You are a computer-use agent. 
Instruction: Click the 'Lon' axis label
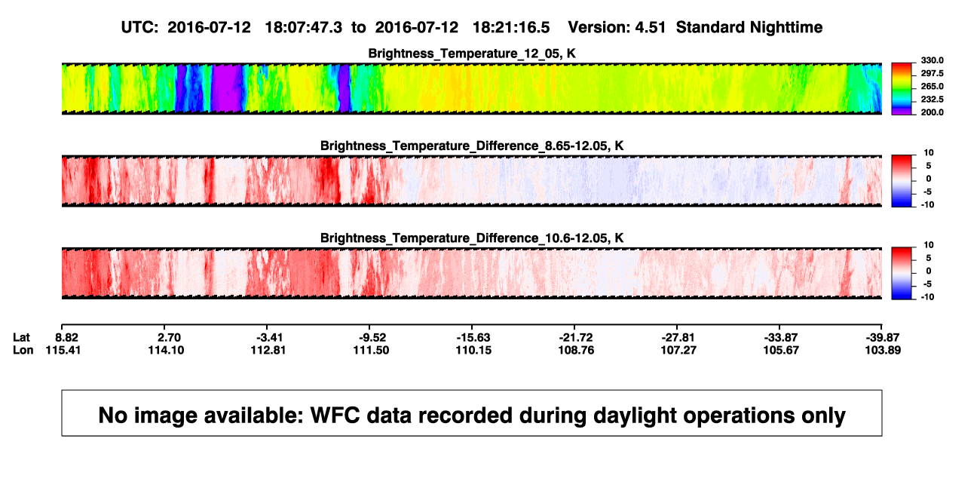pyautogui.click(x=23, y=350)
